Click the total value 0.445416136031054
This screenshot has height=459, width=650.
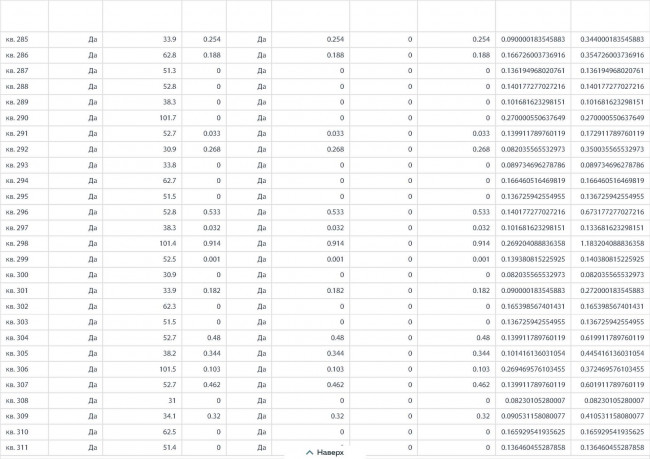tap(612, 353)
